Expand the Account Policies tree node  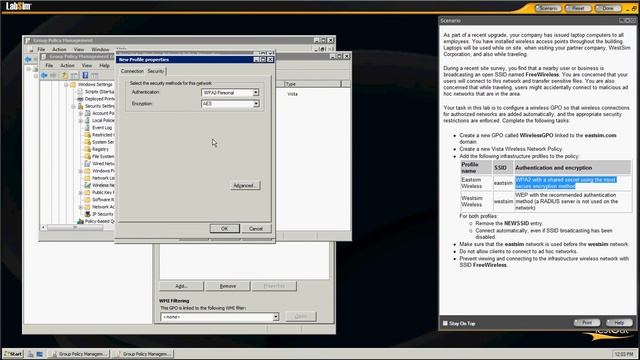tap(81, 113)
